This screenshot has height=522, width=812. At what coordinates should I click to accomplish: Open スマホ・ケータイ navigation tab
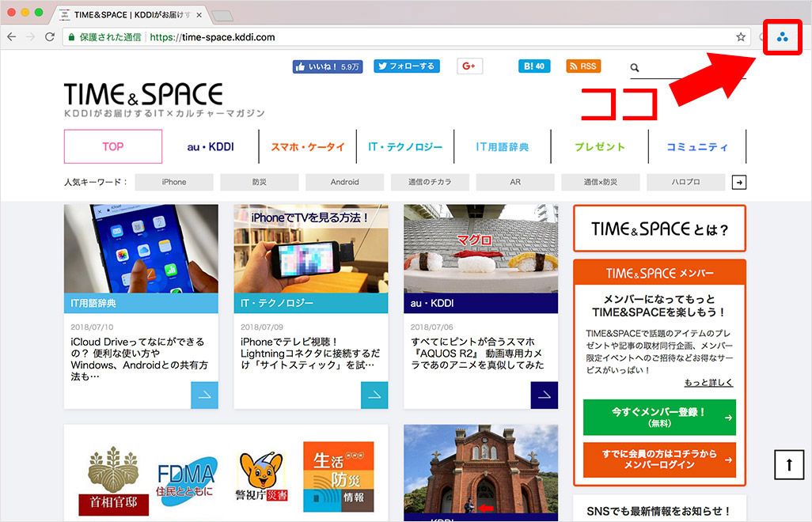tap(308, 147)
